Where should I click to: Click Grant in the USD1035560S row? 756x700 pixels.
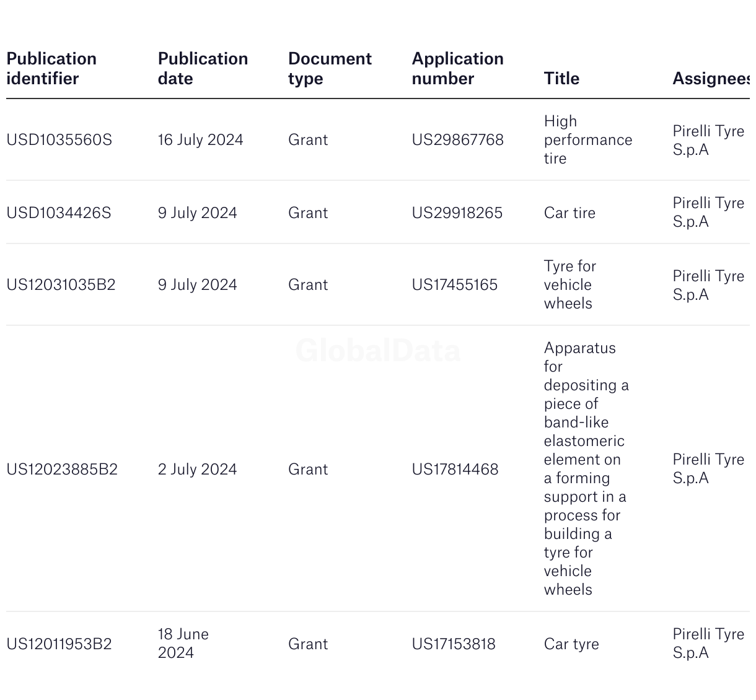308,140
